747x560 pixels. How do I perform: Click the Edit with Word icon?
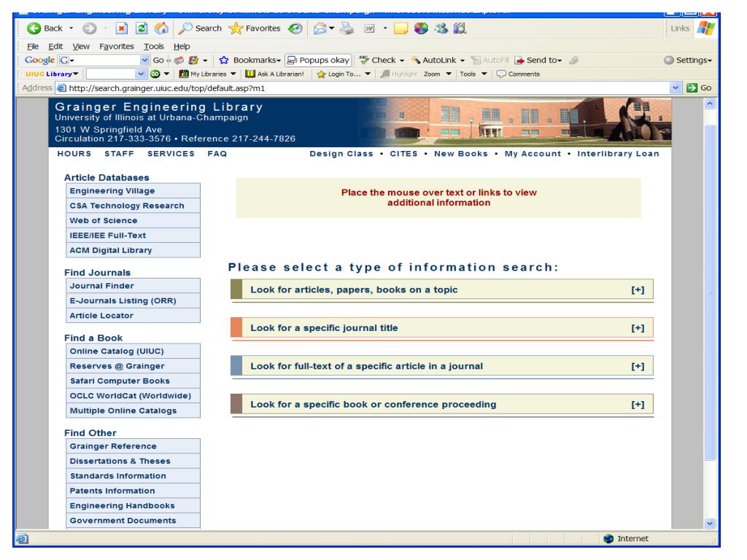369,28
